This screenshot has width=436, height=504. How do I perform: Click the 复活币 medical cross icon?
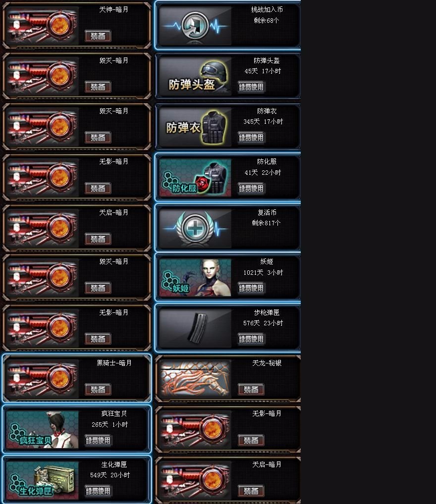195,228
